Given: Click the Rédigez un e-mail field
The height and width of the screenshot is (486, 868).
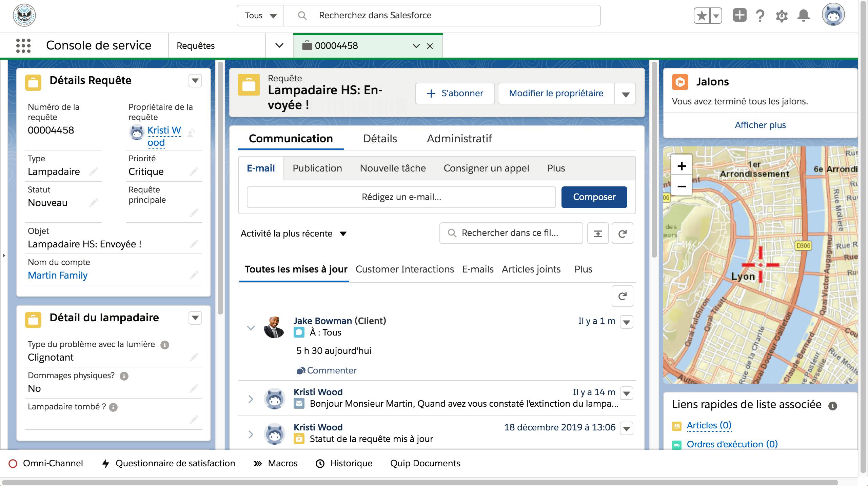Looking at the screenshot, I should (401, 197).
